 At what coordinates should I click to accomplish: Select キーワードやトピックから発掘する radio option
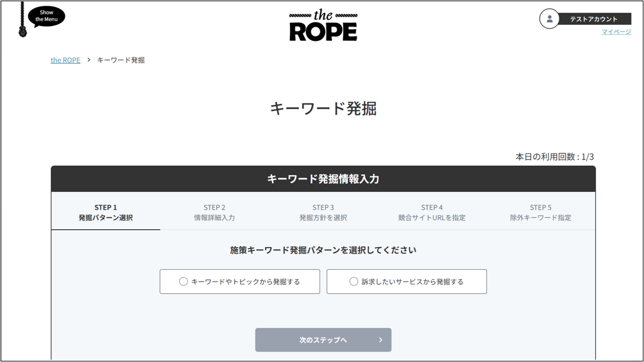184,282
